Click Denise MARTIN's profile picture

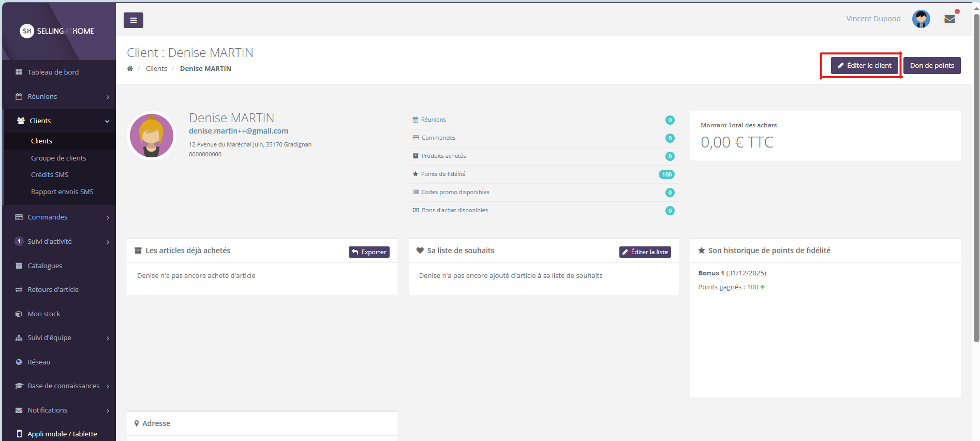click(152, 136)
